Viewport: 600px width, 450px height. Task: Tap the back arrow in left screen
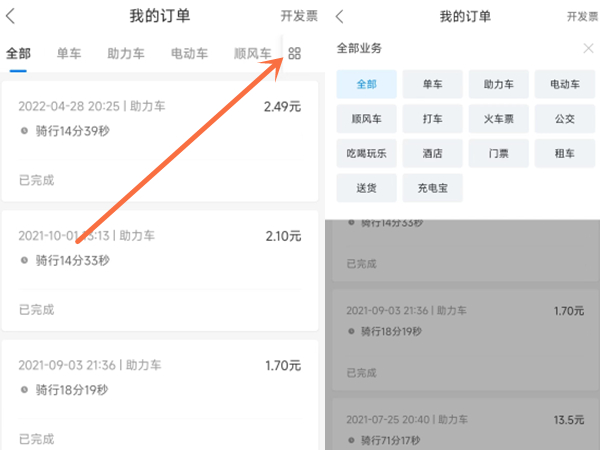coord(10,16)
